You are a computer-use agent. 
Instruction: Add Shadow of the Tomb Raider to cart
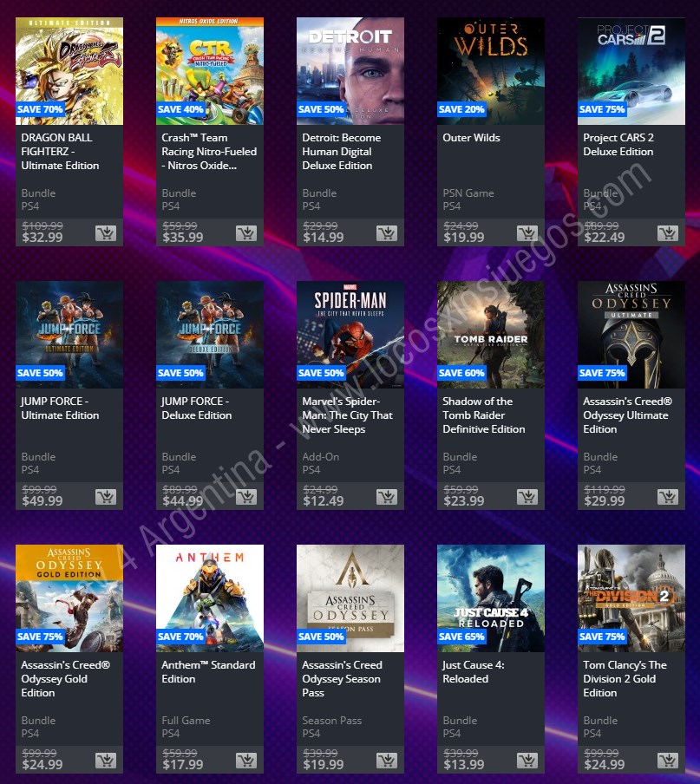click(527, 496)
